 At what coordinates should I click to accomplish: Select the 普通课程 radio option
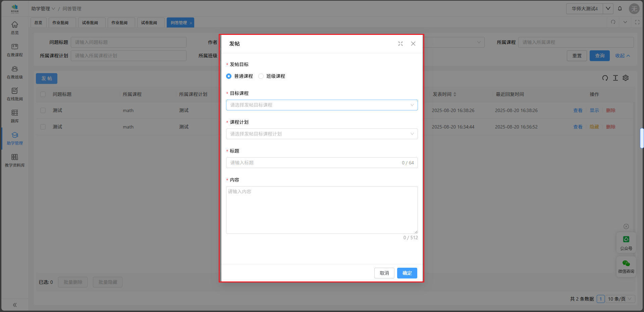click(x=229, y=76)
